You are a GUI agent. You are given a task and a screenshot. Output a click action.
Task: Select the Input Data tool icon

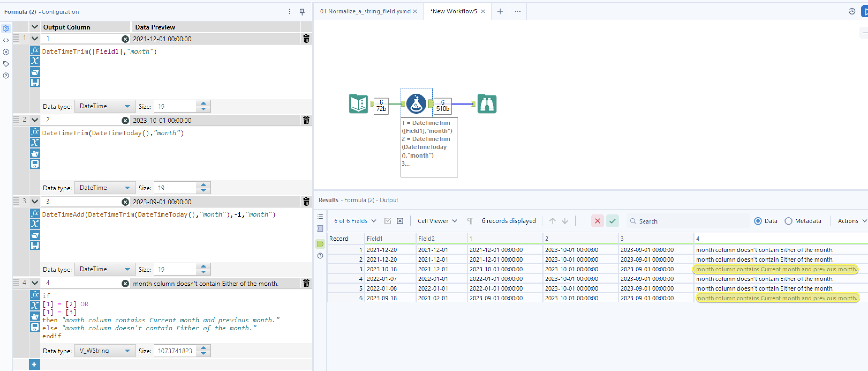pos(358,103)
